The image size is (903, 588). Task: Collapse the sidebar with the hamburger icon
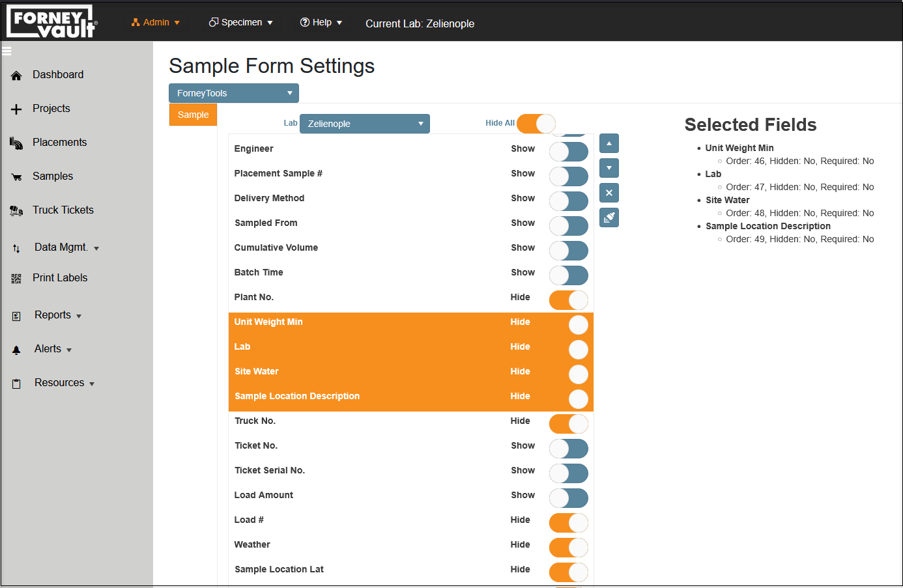click(x=7, y=51)
